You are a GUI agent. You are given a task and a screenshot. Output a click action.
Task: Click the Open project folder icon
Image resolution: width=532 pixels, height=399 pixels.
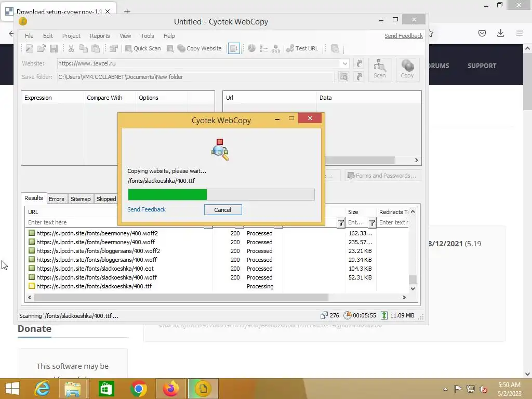tap(42, 48)
